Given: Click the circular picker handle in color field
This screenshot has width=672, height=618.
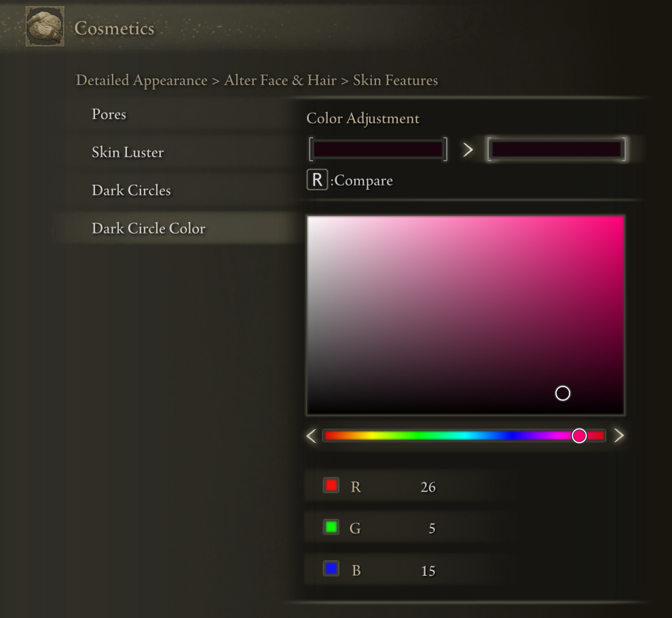Looking at the screenshot, I should pyautogui.click(x=563, y=393).
